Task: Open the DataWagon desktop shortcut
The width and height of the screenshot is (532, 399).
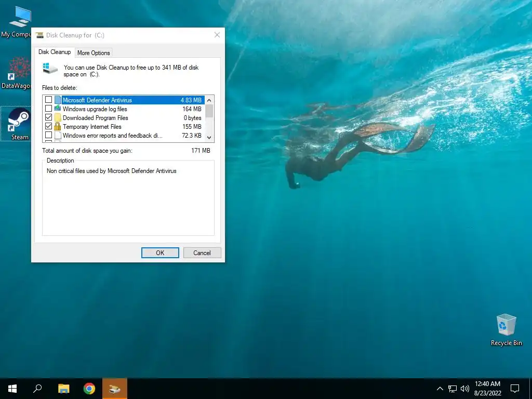Action: [16, 73]
